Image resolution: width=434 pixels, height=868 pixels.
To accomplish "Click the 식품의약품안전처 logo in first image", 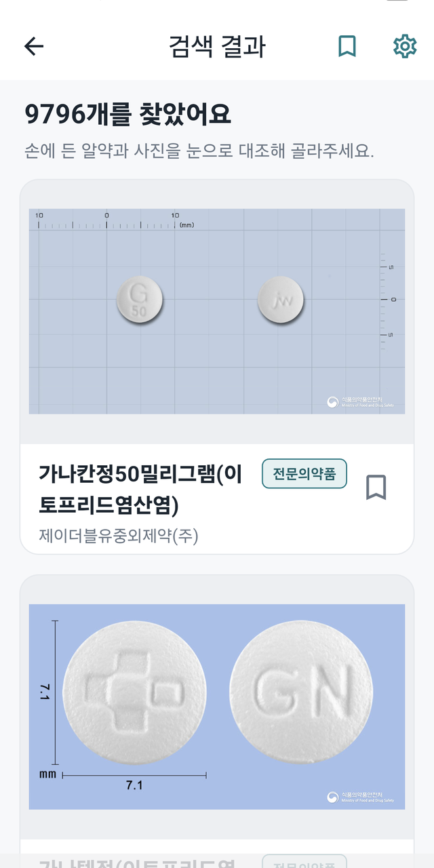I will point(360,402).
